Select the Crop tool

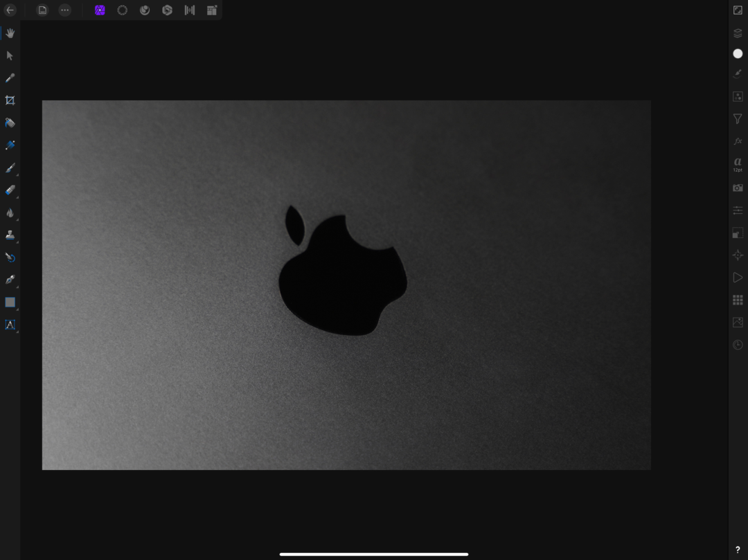tap(10, 100)
